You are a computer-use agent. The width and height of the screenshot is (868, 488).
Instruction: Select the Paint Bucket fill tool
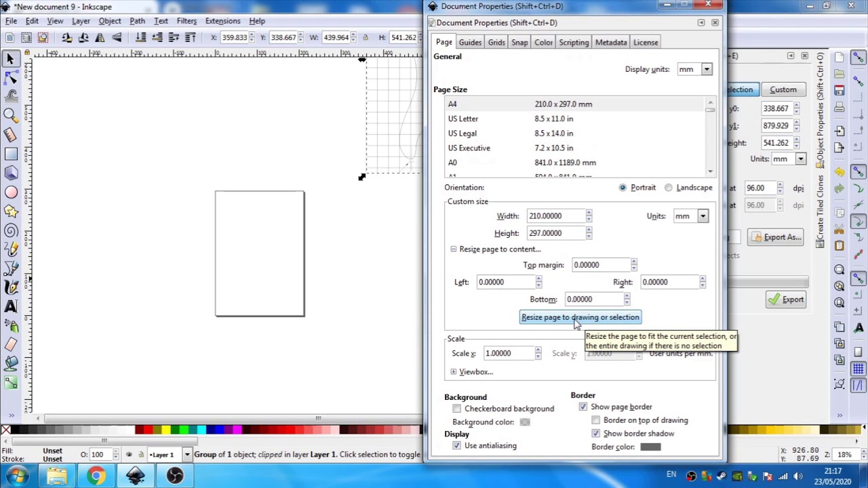coord(10,363)
